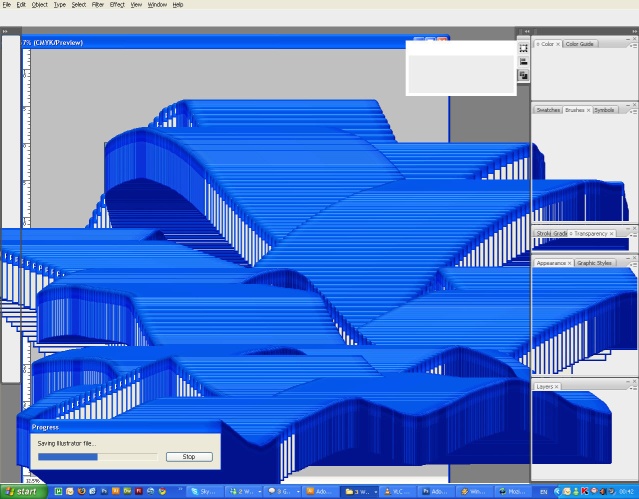Switch to the Color Guide tab
Viewport: 639px width, 499px height.
[581, 44]
